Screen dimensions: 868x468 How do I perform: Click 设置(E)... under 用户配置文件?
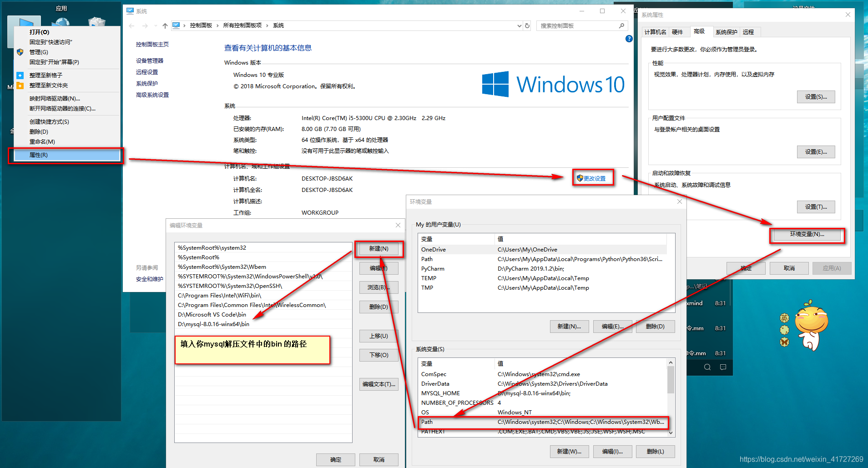click(x=816, y=152)
